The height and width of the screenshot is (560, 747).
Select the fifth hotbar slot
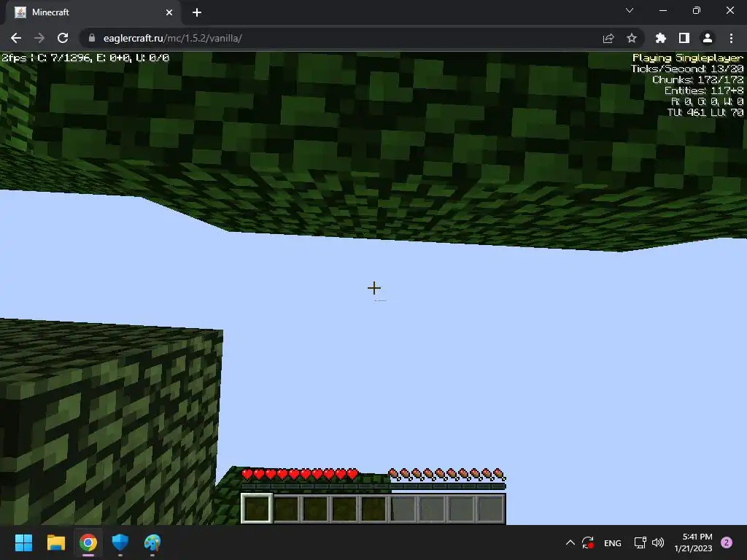point(373,508)
